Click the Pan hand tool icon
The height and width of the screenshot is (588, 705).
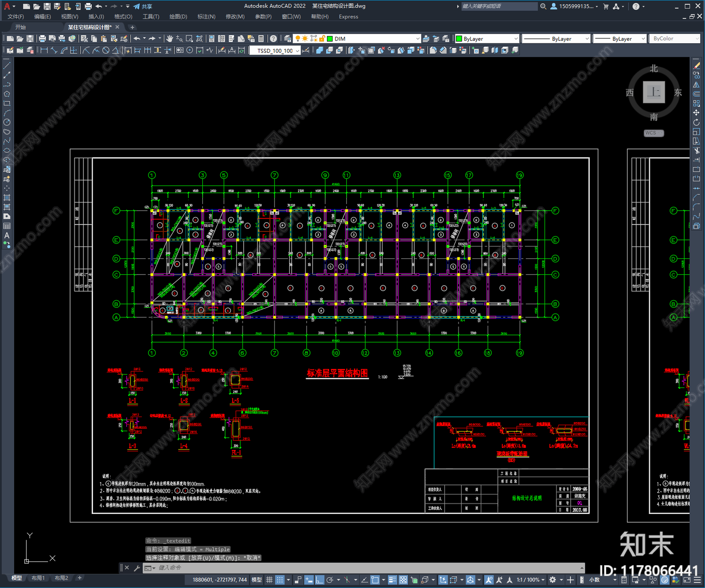click(170, 39)
